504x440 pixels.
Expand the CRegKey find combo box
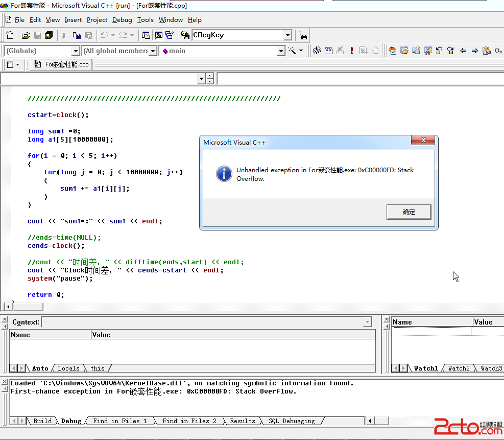coord(287,35)
